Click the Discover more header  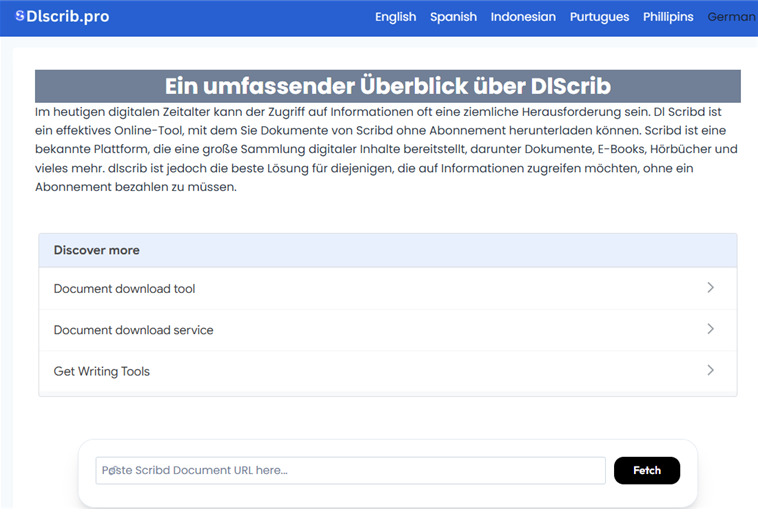point(388,250)
